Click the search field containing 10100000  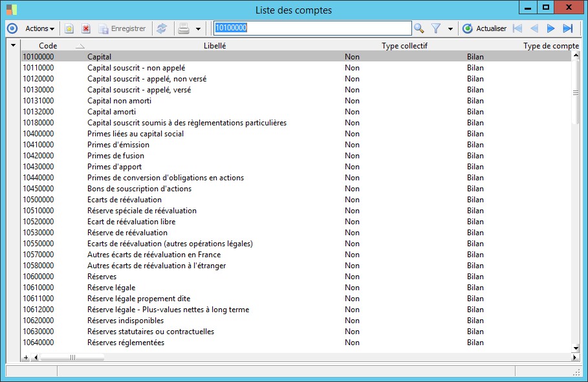tap(312, 28)
